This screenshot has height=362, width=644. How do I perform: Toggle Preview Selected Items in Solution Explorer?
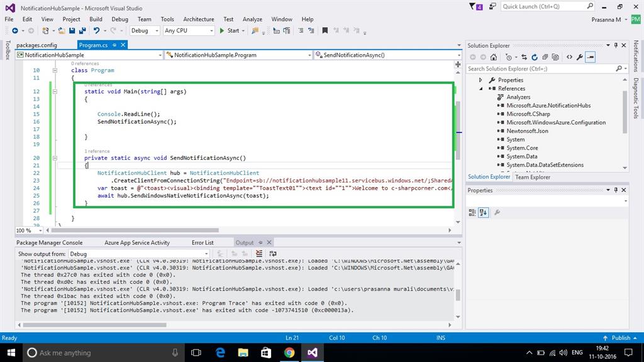(591, 57)
